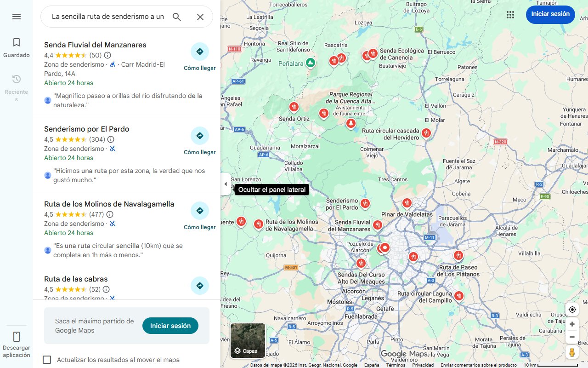This screenshot has width=588, height=368.
Task: Select the Guardado sidebar icon
Action: coord(17,46)
